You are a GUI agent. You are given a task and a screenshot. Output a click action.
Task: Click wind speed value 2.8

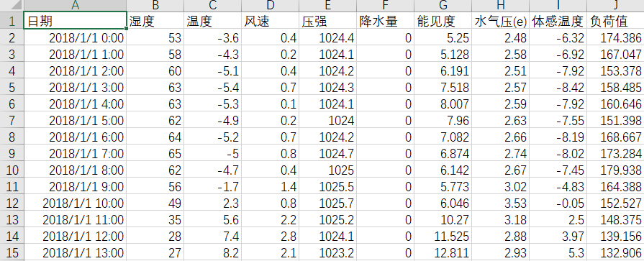pos(271,236)
